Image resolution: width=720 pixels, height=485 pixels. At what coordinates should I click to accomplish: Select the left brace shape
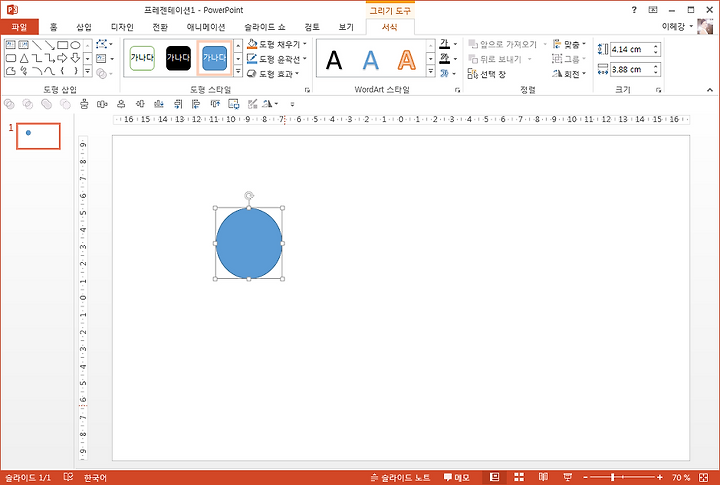[x=62, y=71]
